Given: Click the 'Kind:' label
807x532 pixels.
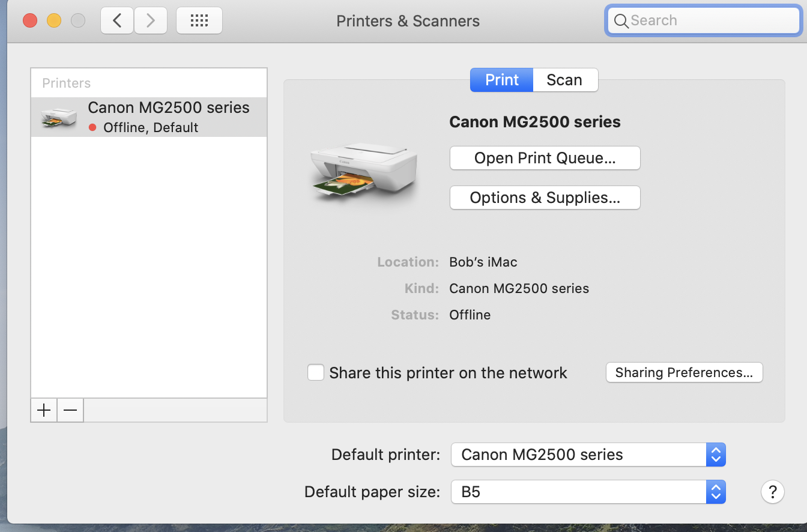Looking at the screenshot, I should tap(422, 288).
